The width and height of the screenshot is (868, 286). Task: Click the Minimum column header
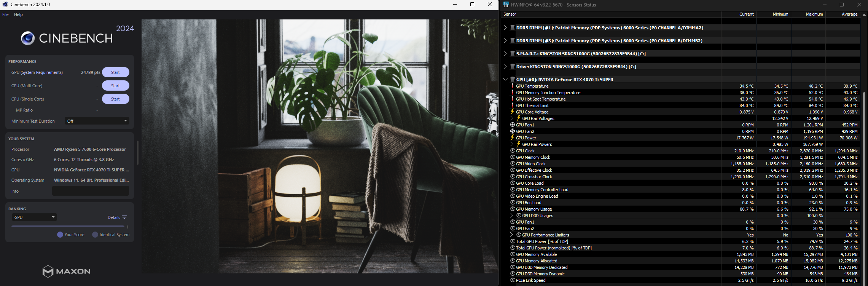pos(774,14)
